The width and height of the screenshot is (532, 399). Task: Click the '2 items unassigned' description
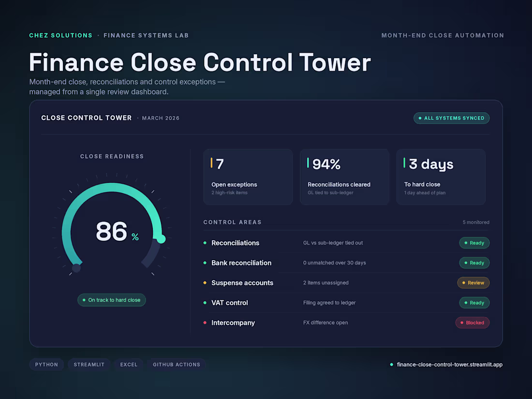tap(325, 282)
